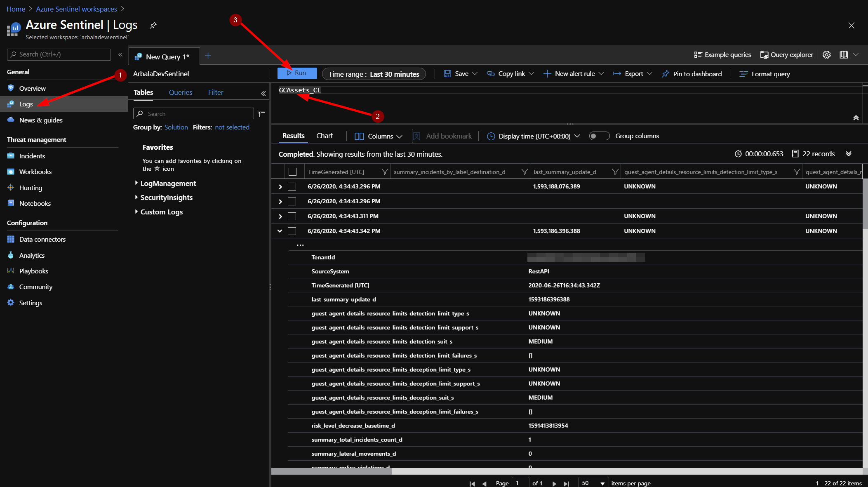Filter the last_summary_update_d column

point(615,172)
